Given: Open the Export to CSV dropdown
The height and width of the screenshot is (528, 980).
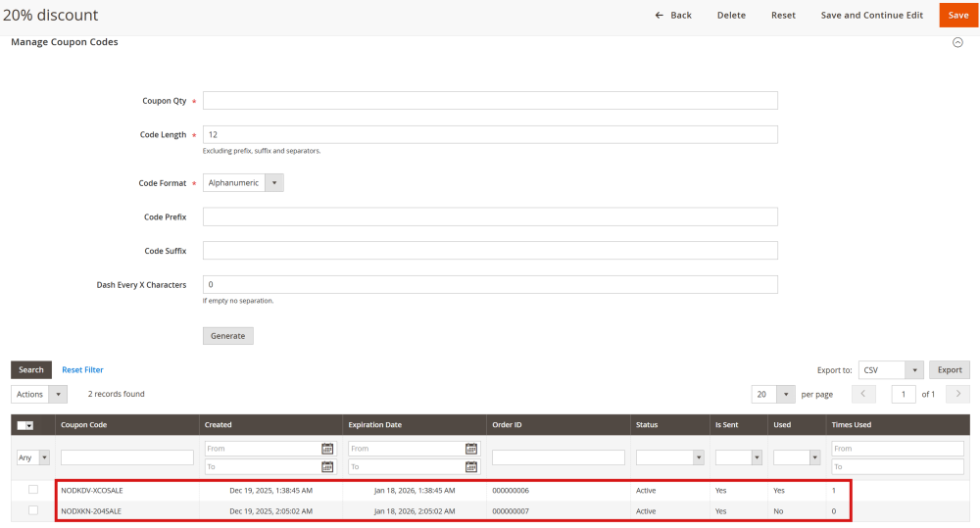Looking at the screenshot, I should point(891,370).
